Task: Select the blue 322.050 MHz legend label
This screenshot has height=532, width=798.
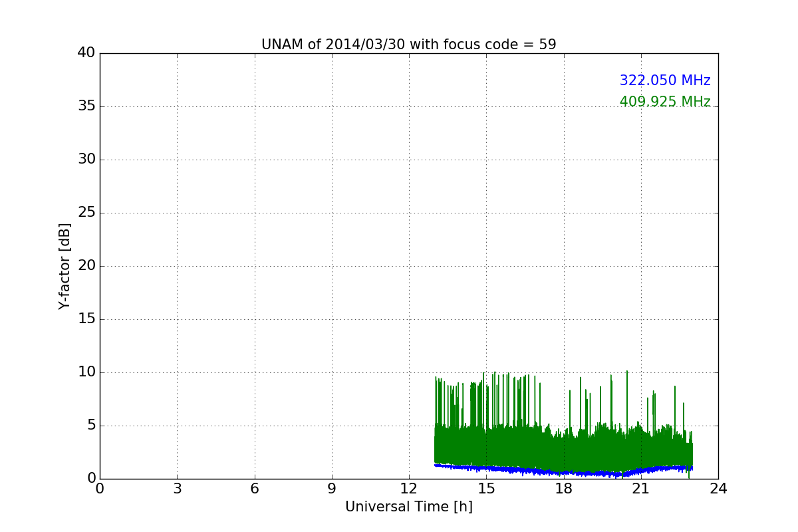Action: coord(665,80)
